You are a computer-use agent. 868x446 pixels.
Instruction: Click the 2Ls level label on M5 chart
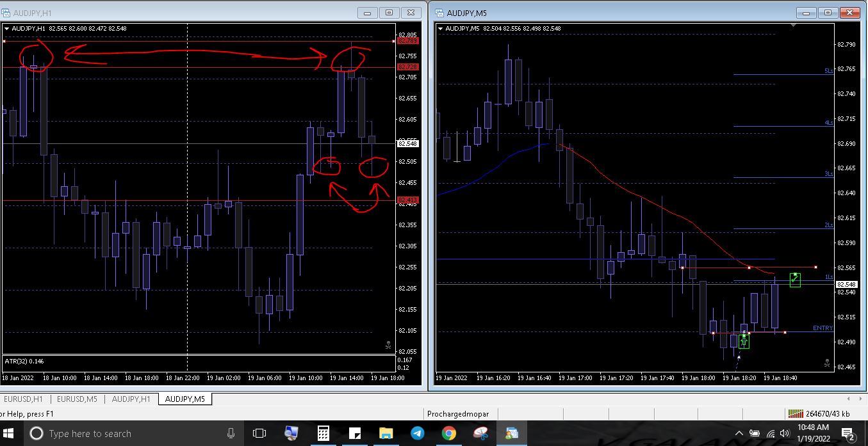point(829,225)
